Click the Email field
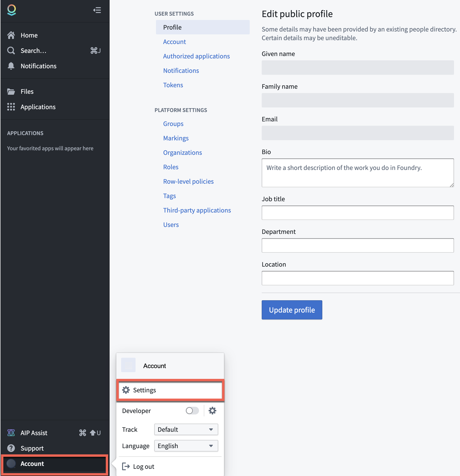This screenshot has height=476, width=460. pyautogui.click(x=358, y=133)
